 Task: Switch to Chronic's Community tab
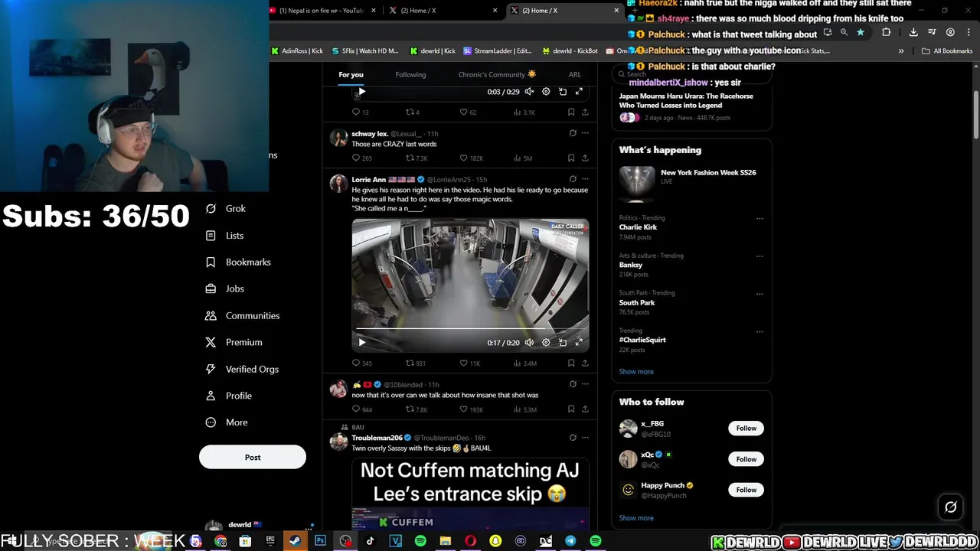(x=497, y=74)
